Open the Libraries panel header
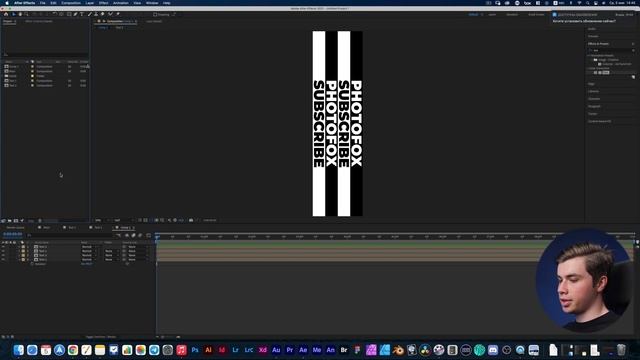640x360 pixels. (593, 91)
